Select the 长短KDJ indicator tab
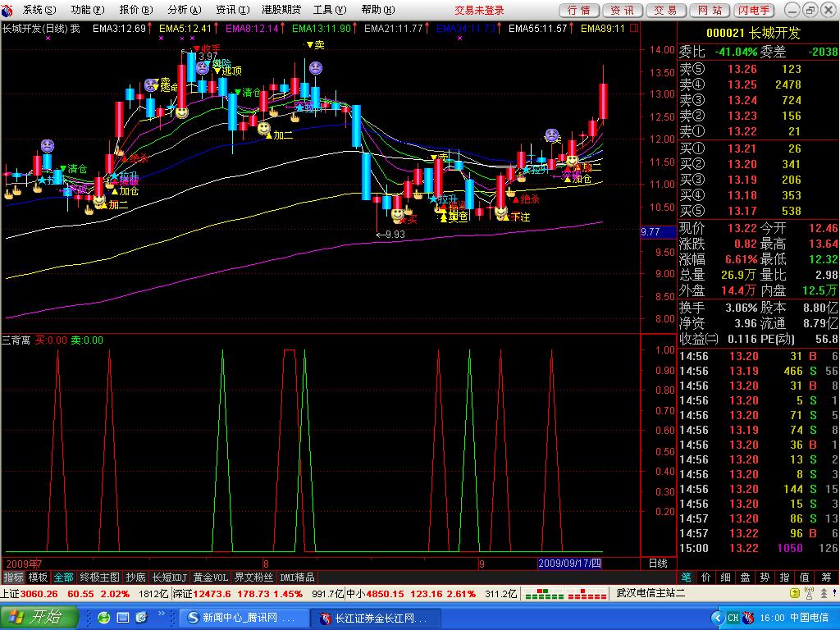 (169, 577)
